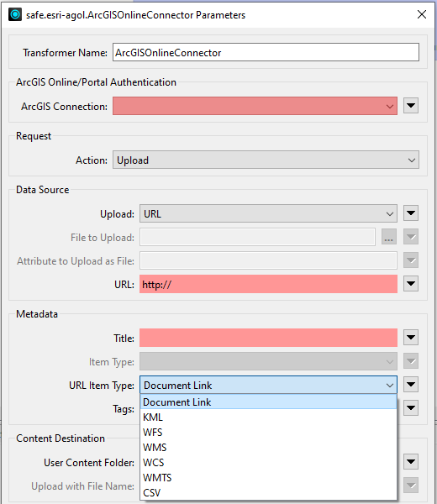Choose WFS in the dropdown list
This screenshot has height=504, width=437.
(268, 433)
